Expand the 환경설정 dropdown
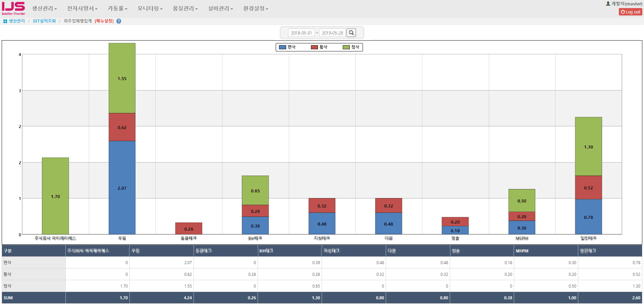Image resolution: width=644 pixels, height=307 pixels. click(255, 8)
